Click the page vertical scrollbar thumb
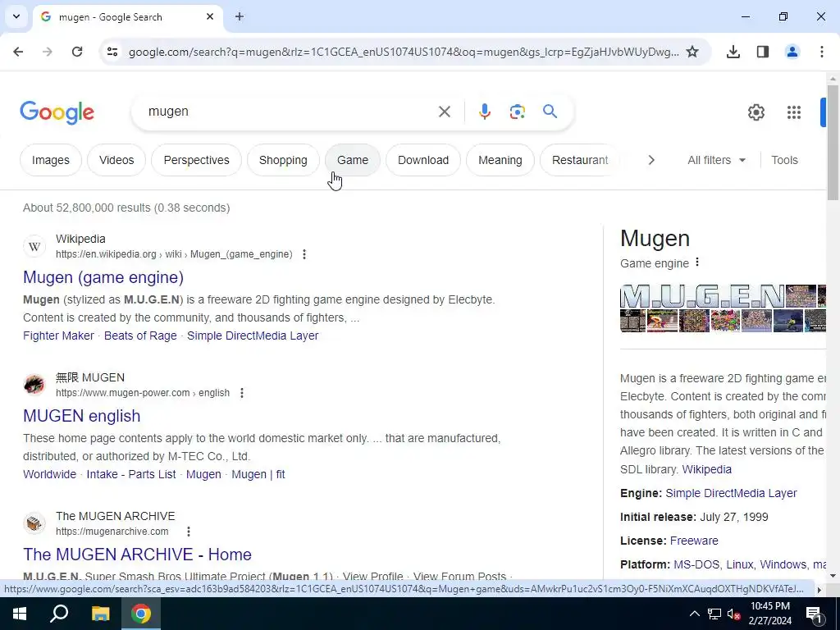The height and width of the screenshot is (630, 840). pyautogui.click(x=833, y=142)
